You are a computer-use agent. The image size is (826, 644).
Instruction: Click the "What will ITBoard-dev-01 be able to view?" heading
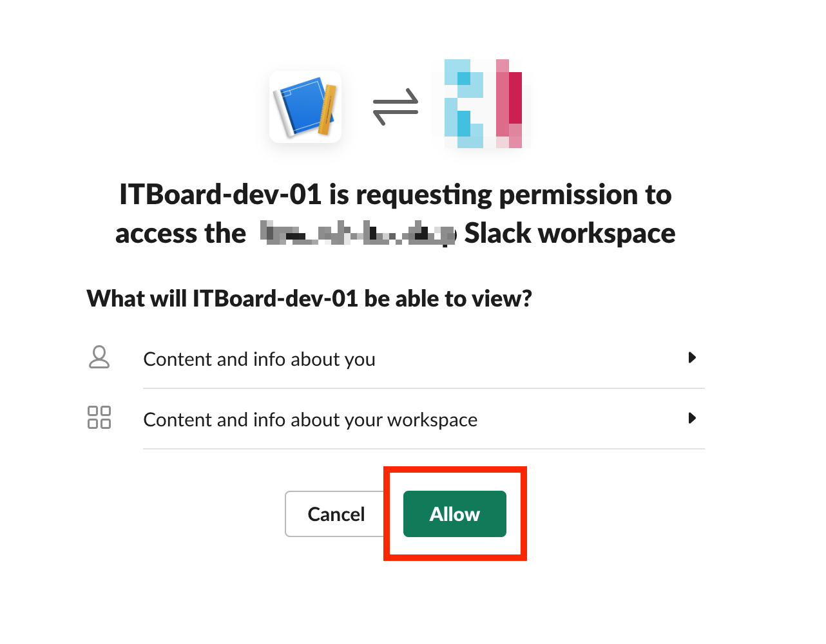click(309, 299)
